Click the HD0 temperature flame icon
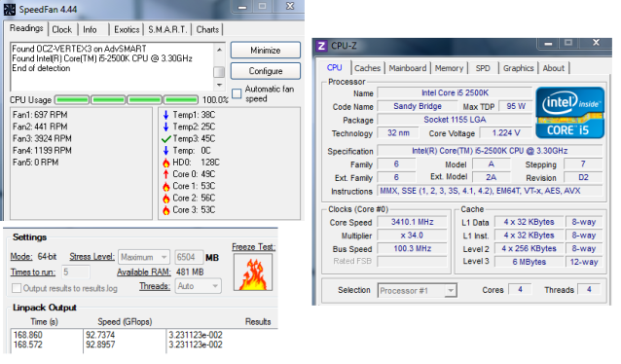Image resolution: width=621 pixels, height=364 pixels. (x=165, y=163)
